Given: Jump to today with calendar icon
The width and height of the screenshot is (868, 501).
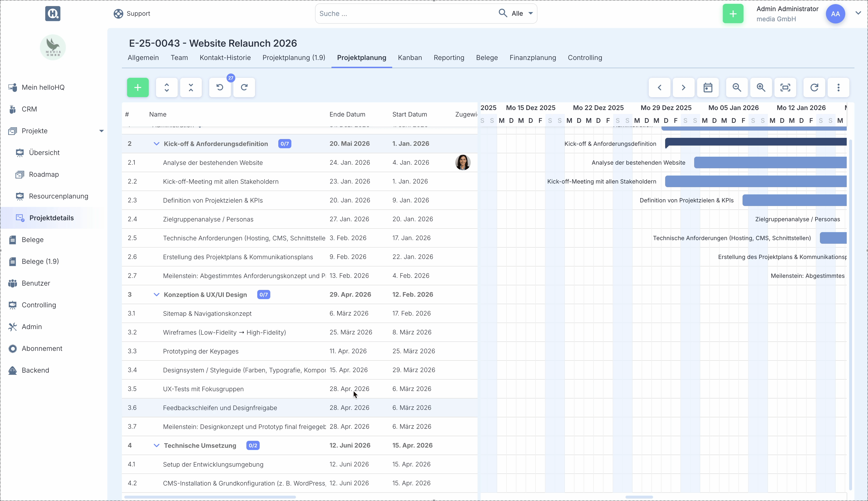Looking at the screenshot, I should [x=708, y=87].
